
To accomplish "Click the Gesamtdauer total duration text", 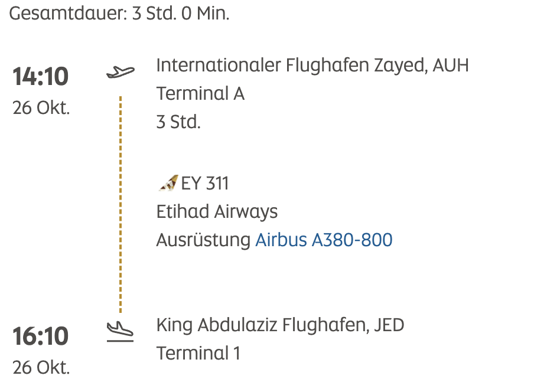I will [119, 13].
